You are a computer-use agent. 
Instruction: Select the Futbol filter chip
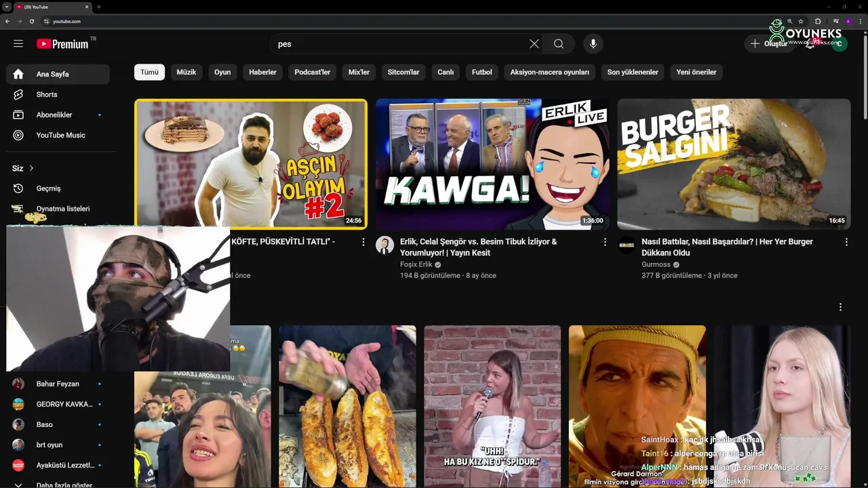[x=482, y=72]
